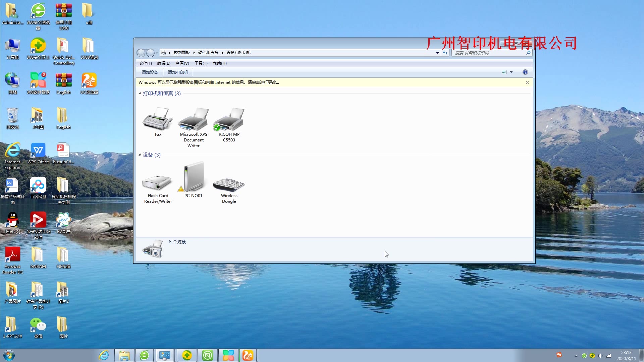Click the 搜索 设备和打印机 search field
644x362 pixels.
pyautogui.click(x=489, y=53)
